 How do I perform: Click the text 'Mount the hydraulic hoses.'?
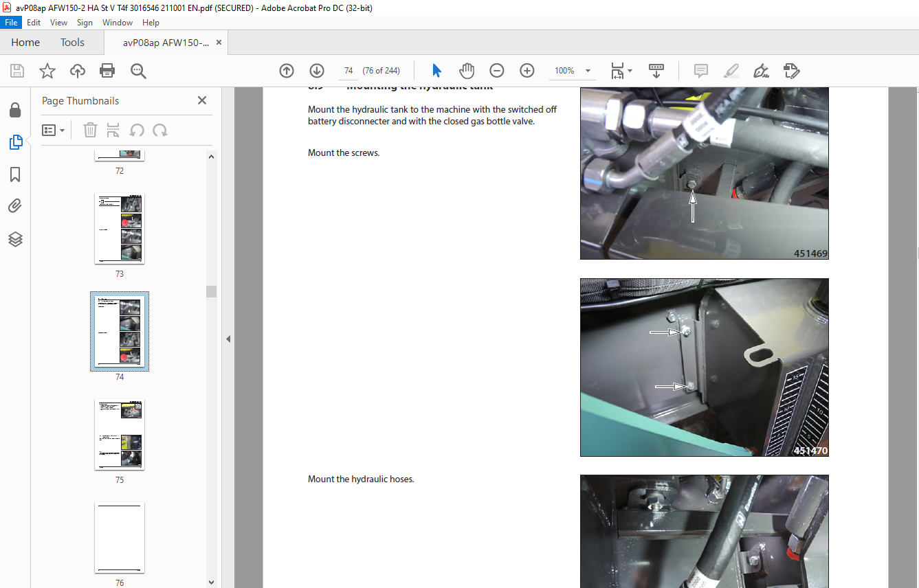click(361, 479)
